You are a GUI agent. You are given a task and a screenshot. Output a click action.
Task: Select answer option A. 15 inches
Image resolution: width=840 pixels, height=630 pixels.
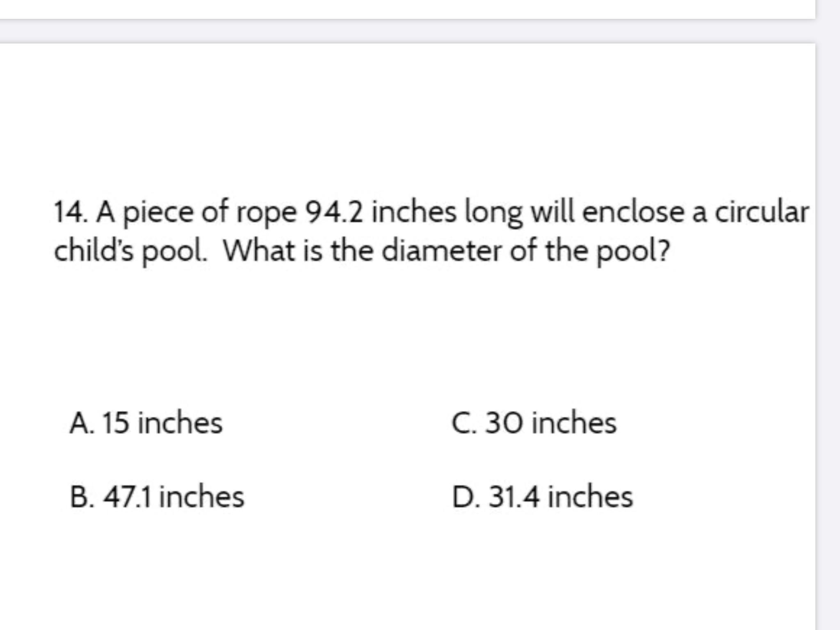146,423
